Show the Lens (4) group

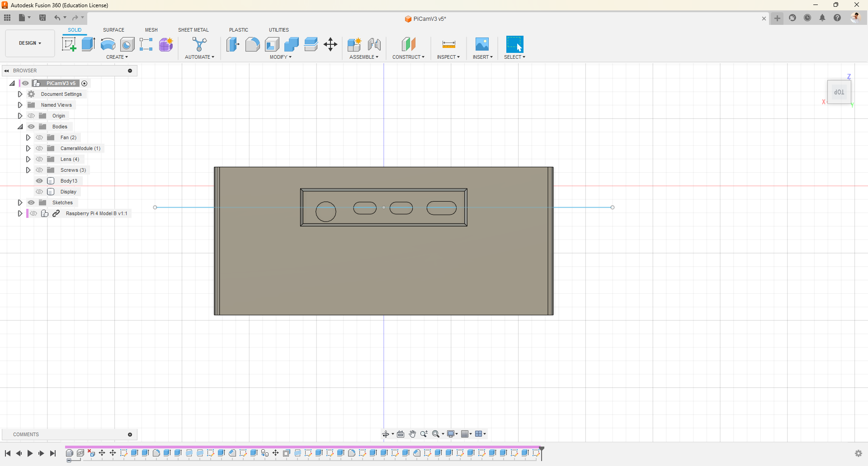39,159
